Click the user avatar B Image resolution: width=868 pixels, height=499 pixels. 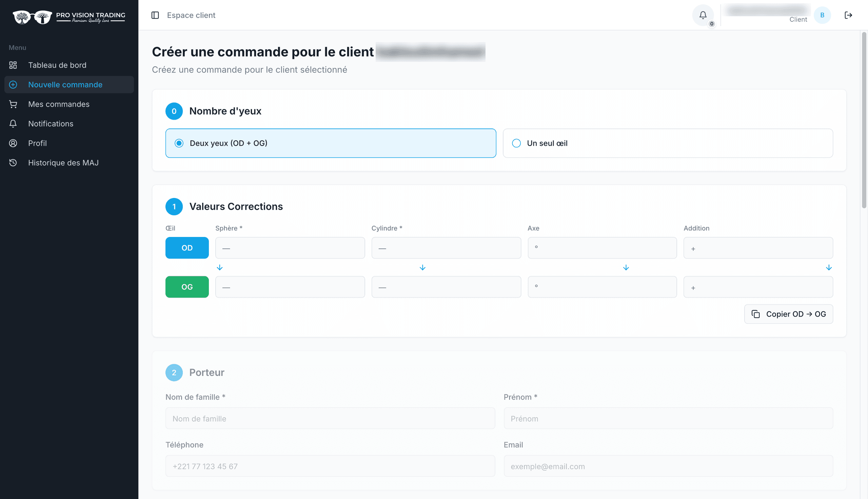[x=822, y=15]
